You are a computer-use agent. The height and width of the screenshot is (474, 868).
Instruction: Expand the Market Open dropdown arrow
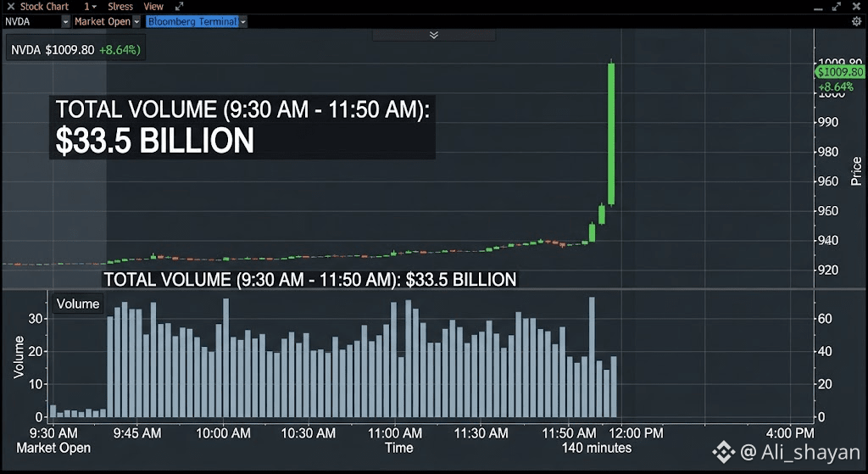pos(136,21)
